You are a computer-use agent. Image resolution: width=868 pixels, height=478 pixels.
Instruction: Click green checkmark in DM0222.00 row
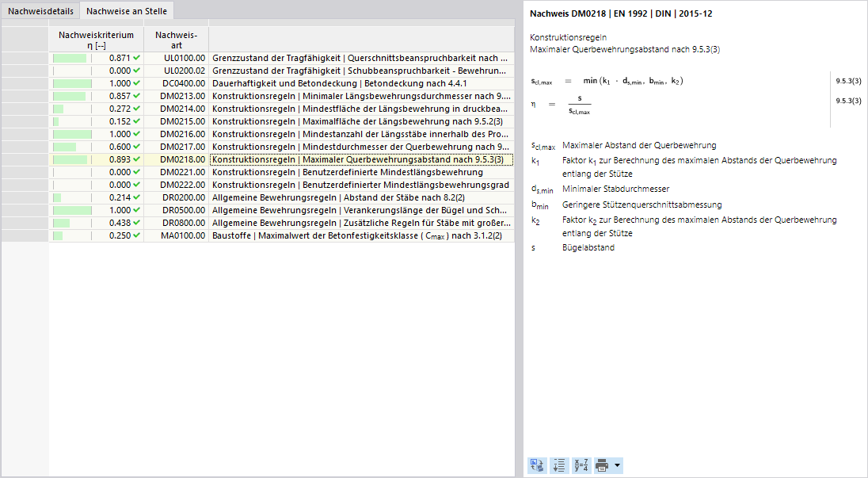click(137, 185)
